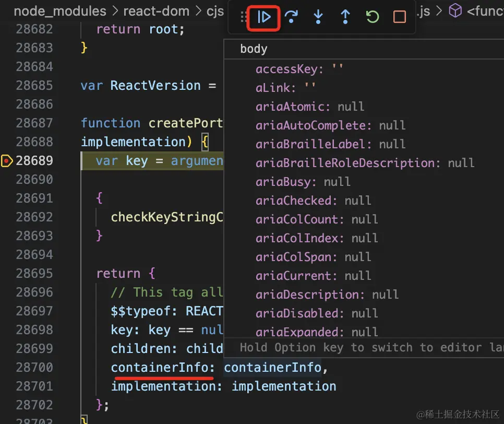Toggle the breakpoint on line 28689
The height and width of the screenshot is (424, 504).
(x=7, y=160)
